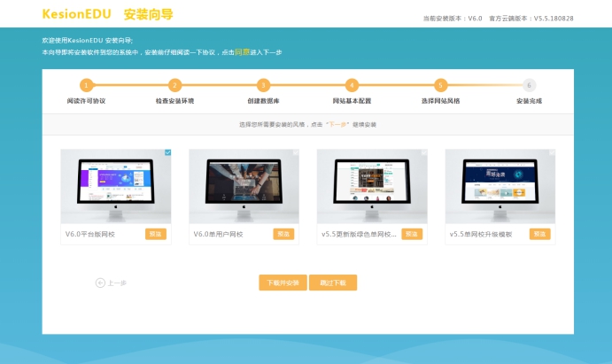612x364 pixels.
Task: Click the 跳过下载 button
Action: click(x=333, y=283)
